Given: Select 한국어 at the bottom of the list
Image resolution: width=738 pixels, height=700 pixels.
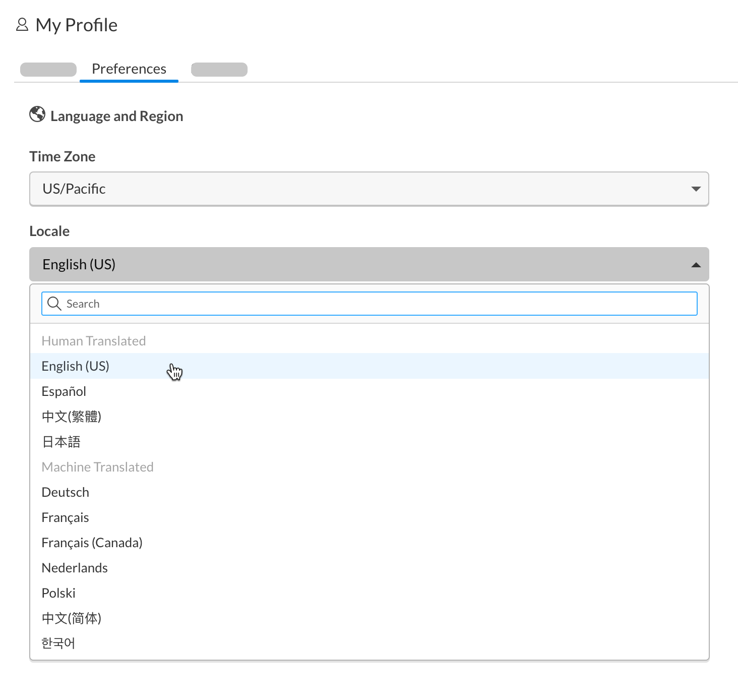Looking at the screenshot, I should point(58,643).
